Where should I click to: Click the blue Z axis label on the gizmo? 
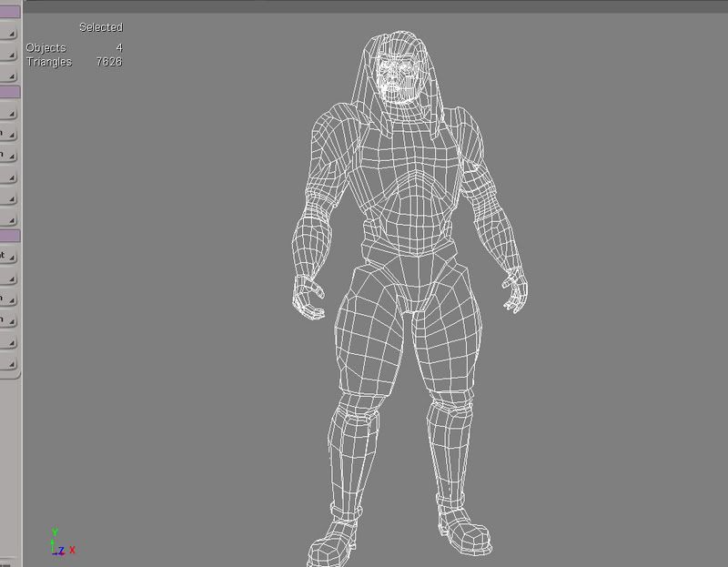point(61,551)
